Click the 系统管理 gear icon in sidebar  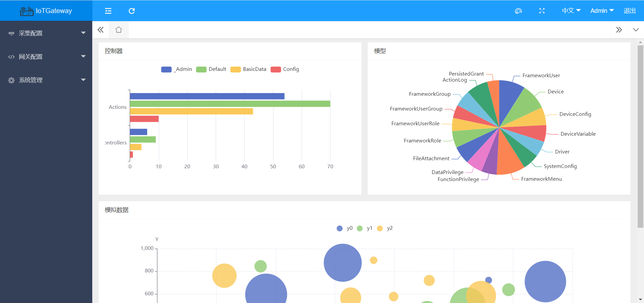pos(11,80)
